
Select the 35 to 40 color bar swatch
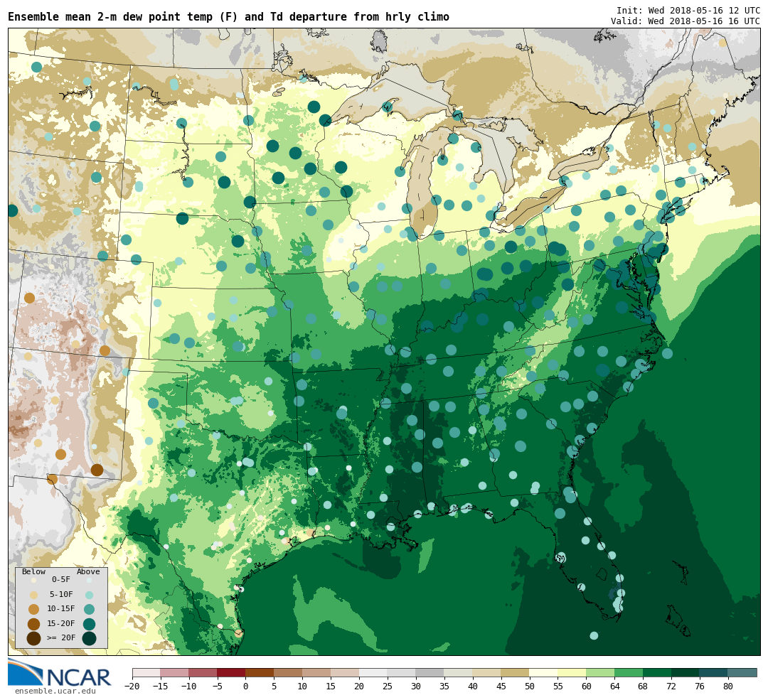459,672
